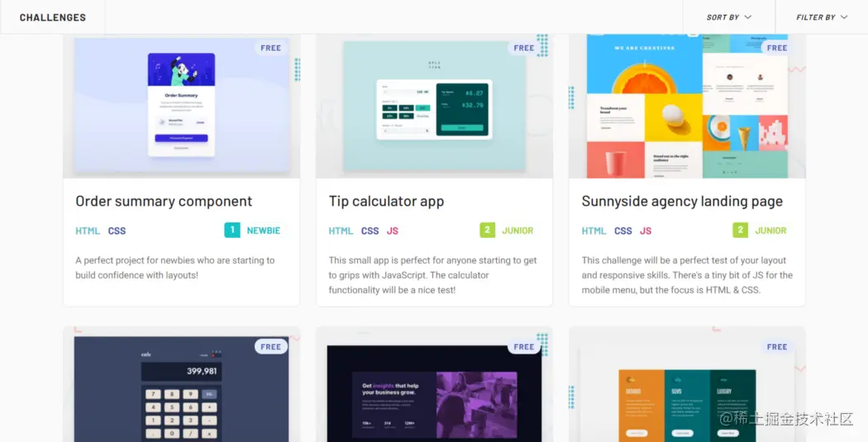Click CSS tag on Order summary card

point(117,231)
